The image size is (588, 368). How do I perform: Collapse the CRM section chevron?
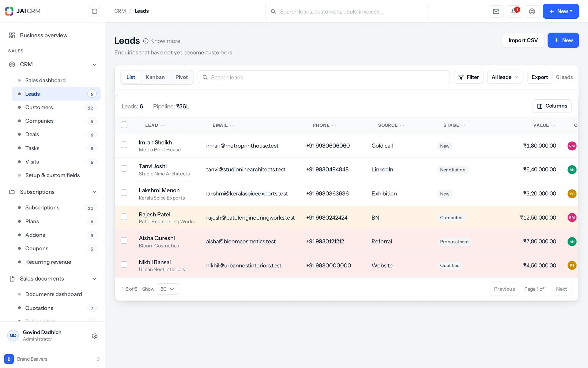click(94, 65)
